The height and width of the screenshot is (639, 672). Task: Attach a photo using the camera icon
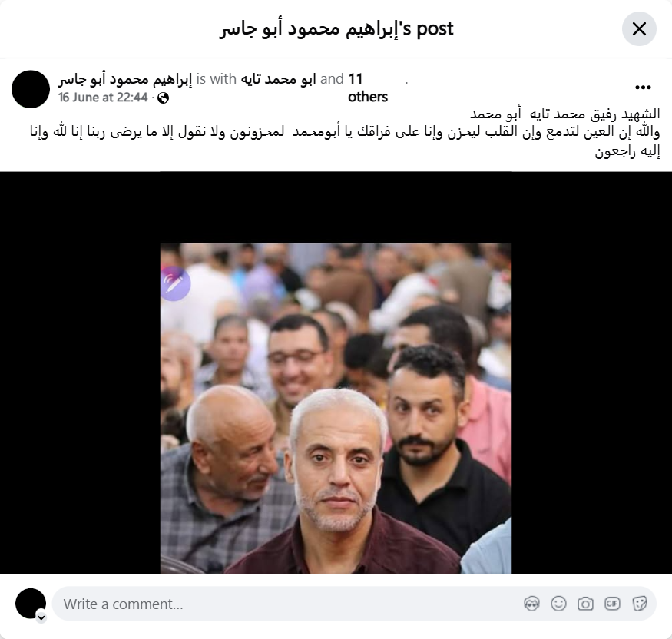[x=585, y=604]
